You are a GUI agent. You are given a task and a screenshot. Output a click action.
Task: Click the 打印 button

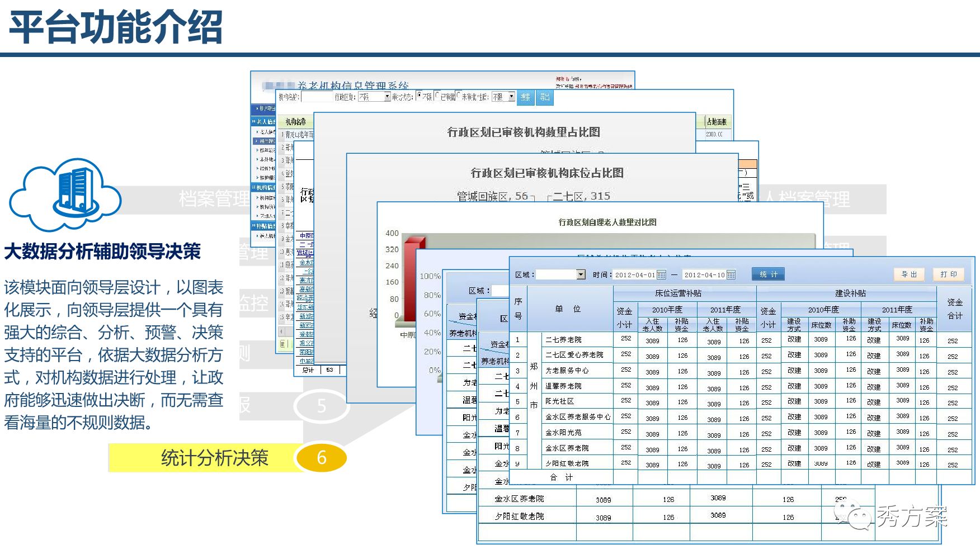tap(949, 274)
